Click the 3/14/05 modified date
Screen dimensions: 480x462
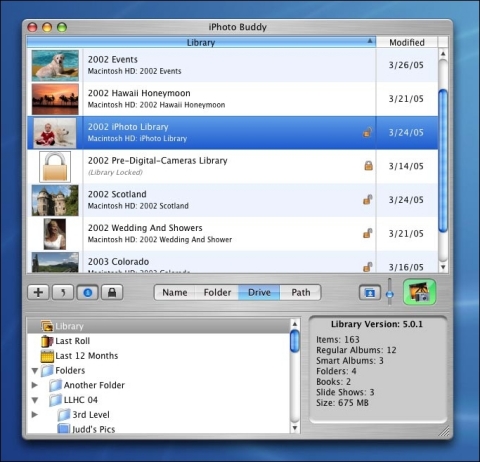(x=406, y=166)
